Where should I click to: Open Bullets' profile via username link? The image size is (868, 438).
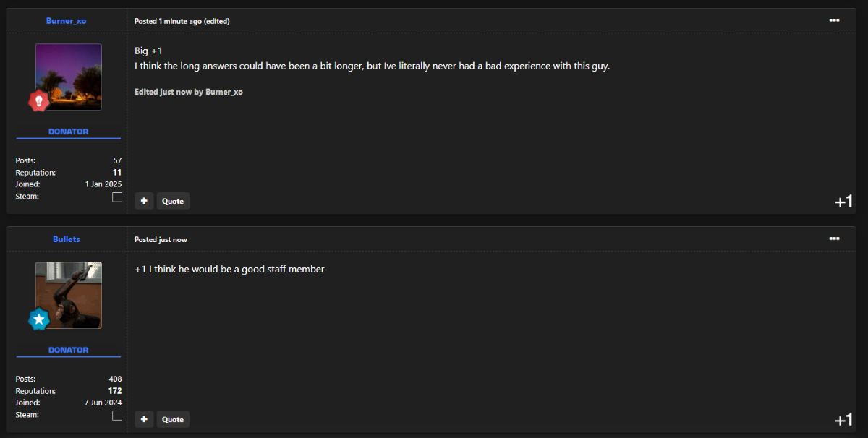pos(67,239)
